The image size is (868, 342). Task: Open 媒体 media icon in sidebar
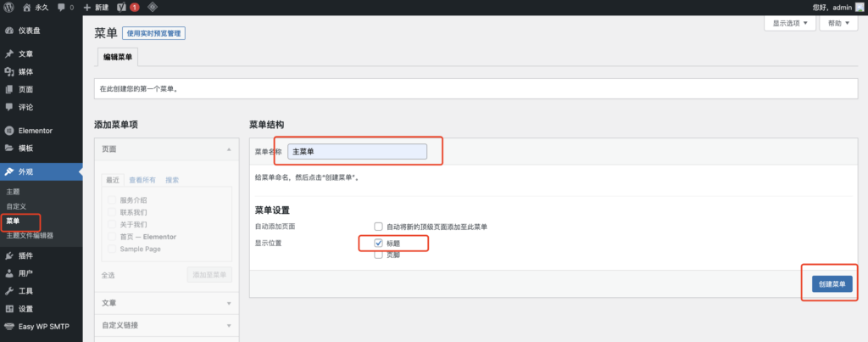[x=8, y=71]
